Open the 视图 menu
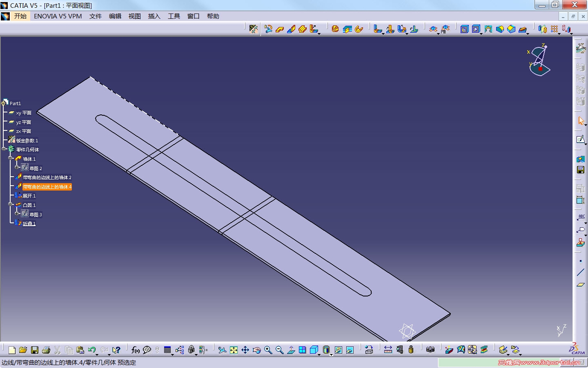Viewport: 588px width, 368px height. coord(135,16)
